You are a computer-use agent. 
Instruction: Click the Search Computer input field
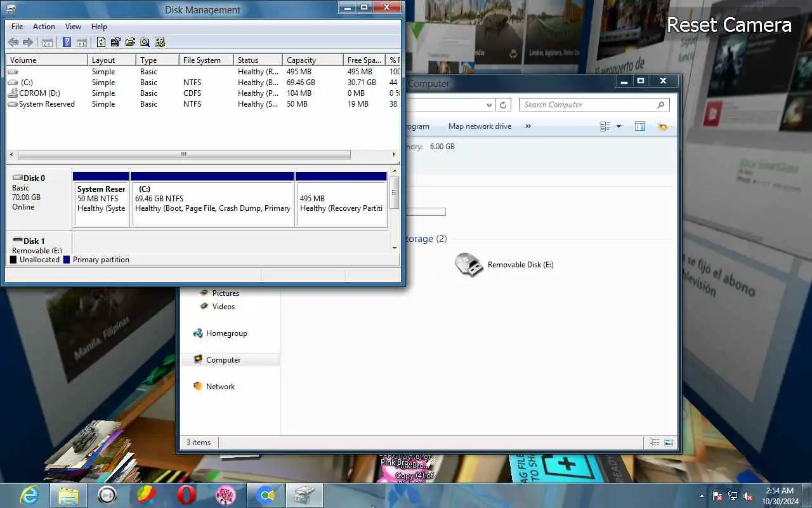click(587, 105)
